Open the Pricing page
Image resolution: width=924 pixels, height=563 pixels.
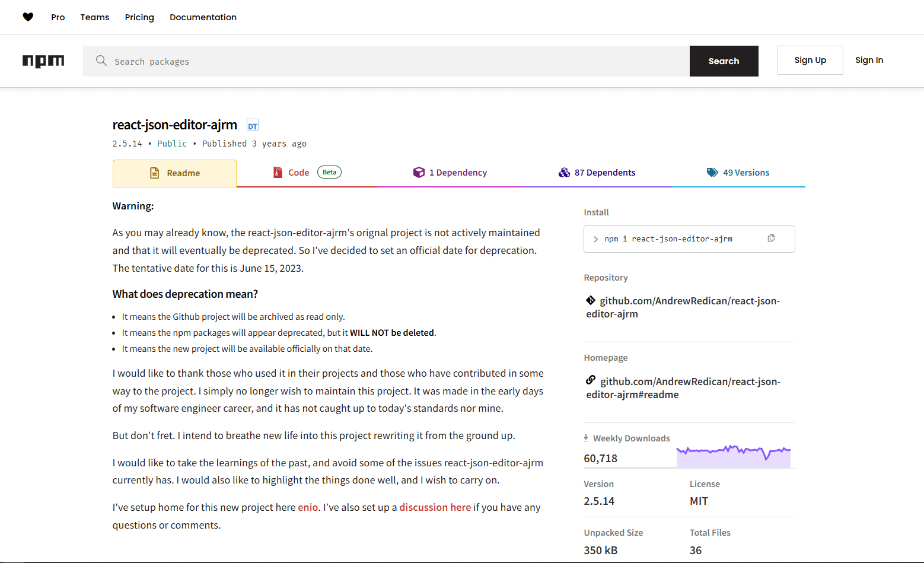[x=139, y=17]
